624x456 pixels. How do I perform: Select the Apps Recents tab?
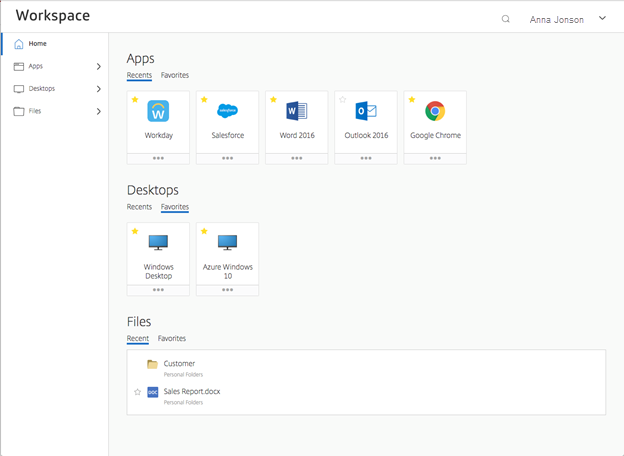pos(139,75)
